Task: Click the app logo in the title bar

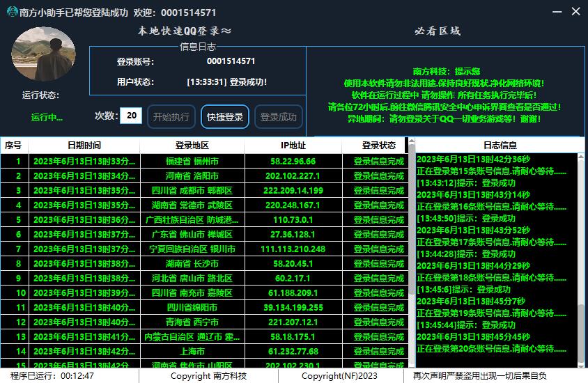Action: 12,12
